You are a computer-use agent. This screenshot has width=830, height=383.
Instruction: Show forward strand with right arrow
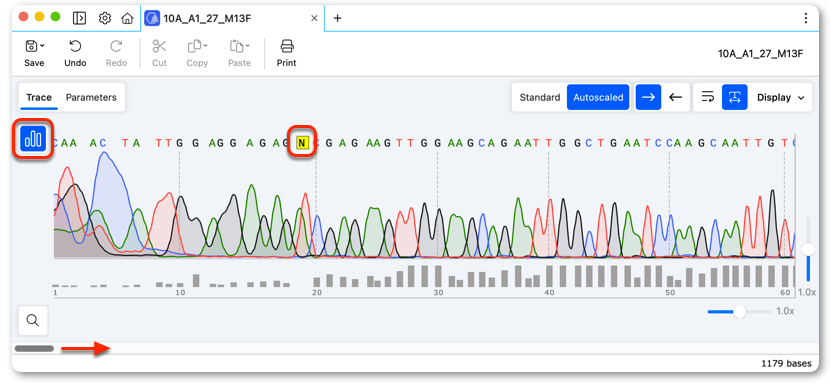[648, 97]
